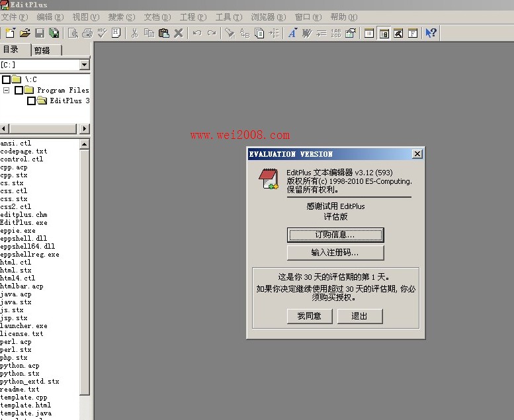Click 输入注册码... button
The height and width of the screenshot is (420, 514).
[x=335, y=253]
